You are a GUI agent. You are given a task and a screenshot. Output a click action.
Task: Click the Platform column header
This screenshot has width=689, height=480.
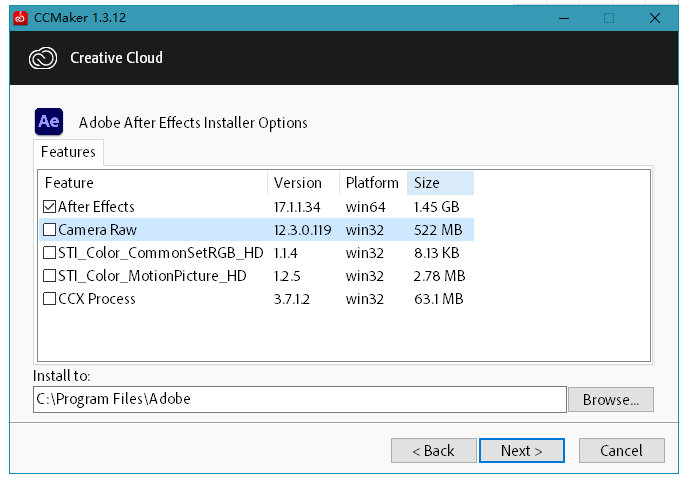click(373, 183)
